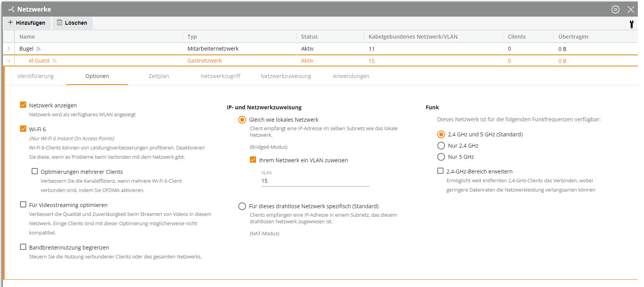This screenshot has width=644, height=287.
Task: Collapse the el Guest network row
Action: (x=9, y=61)
